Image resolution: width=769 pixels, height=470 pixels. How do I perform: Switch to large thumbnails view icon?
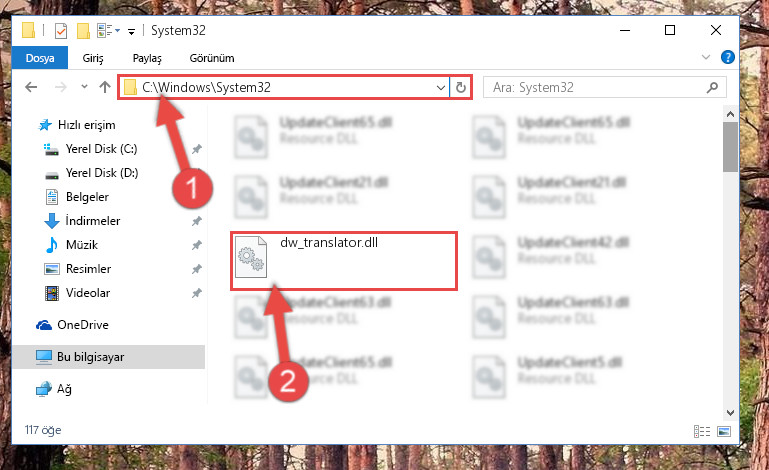(x=724, y=431)
